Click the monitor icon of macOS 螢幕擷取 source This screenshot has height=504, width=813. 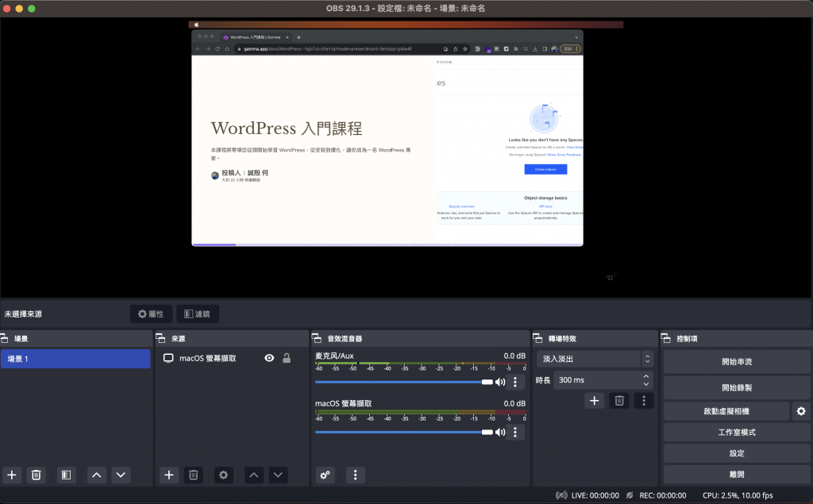coord(168,358)
